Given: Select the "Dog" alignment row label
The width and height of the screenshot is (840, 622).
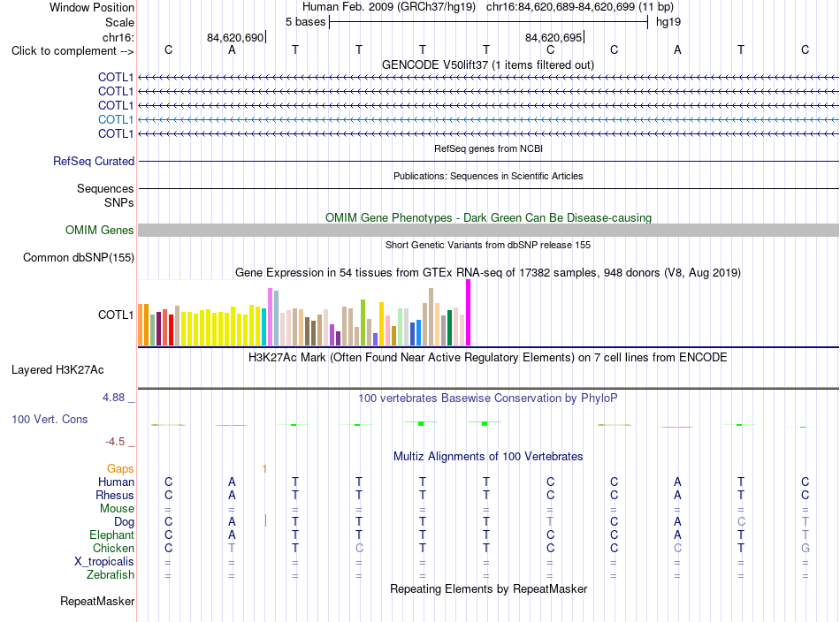Looking at the screenshot, I should click(x=124, y=522).
